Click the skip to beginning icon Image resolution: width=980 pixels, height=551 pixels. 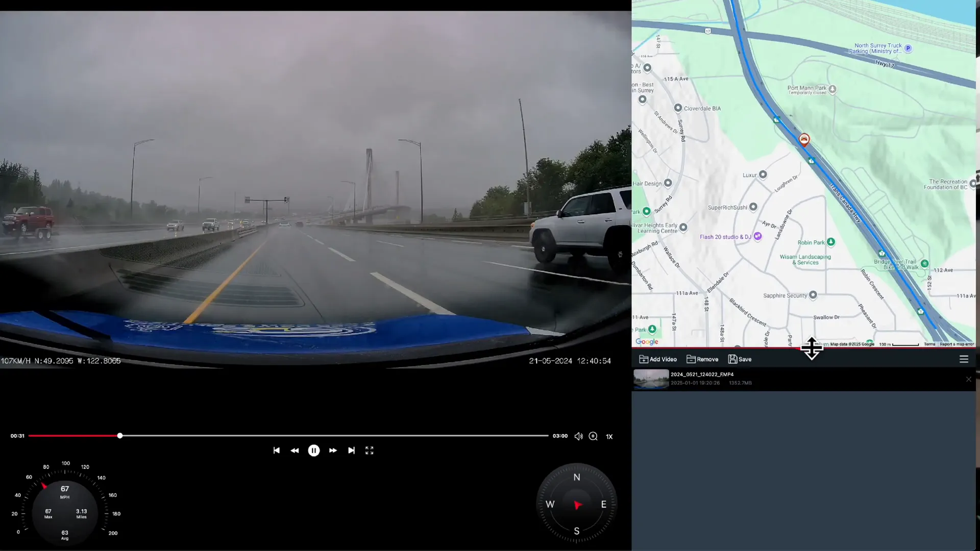[277, 451]
